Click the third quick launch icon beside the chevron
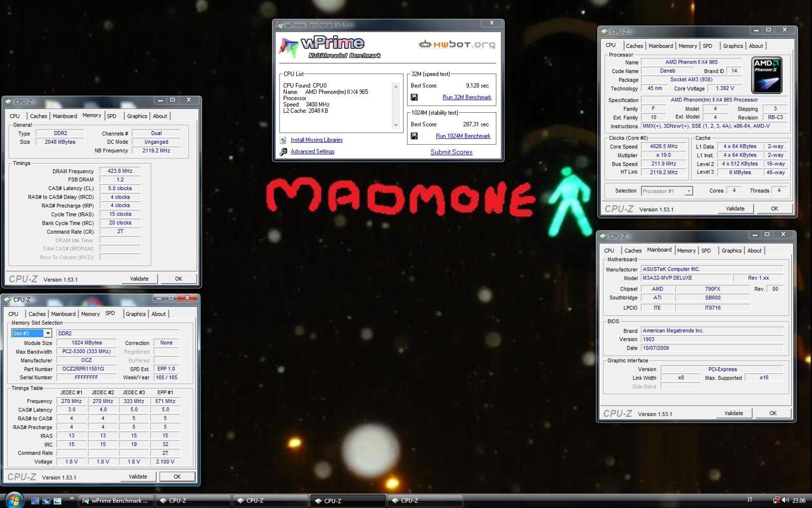This screenshot has width=812, height=508. (57, 501)
